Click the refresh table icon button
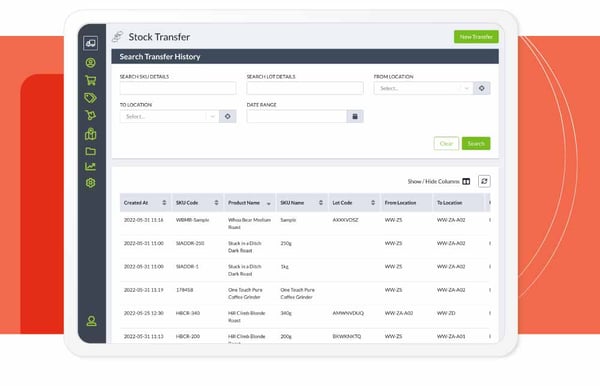 [x=484, y=181]
